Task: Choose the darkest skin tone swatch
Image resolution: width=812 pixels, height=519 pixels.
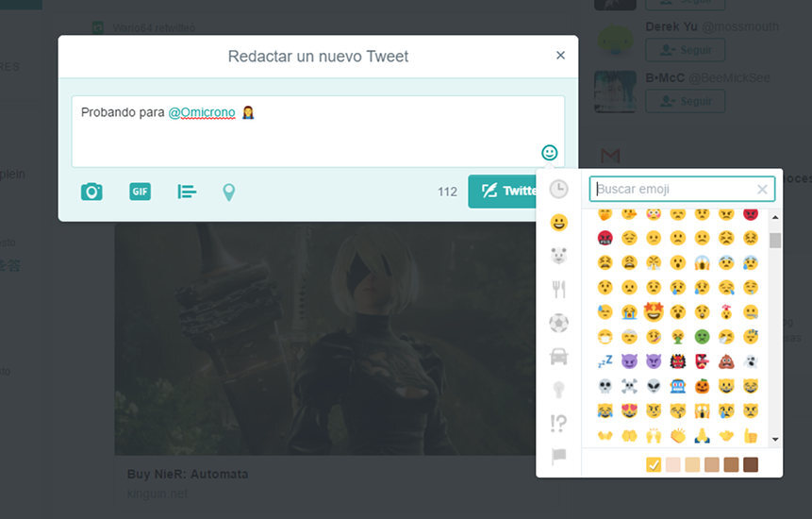Action: point(751,464)
